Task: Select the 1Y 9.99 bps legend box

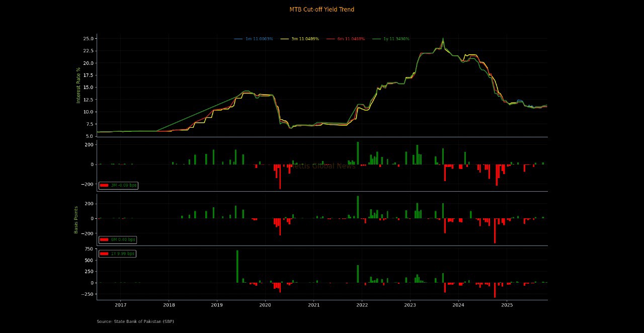Action: click(x=117, y=254)
